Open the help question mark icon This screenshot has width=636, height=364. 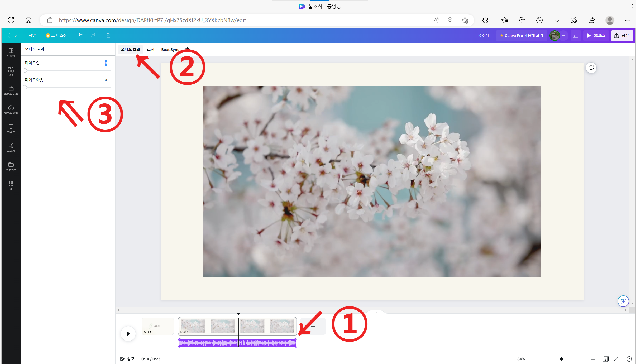pyautogui.click(x=629, y=359)
